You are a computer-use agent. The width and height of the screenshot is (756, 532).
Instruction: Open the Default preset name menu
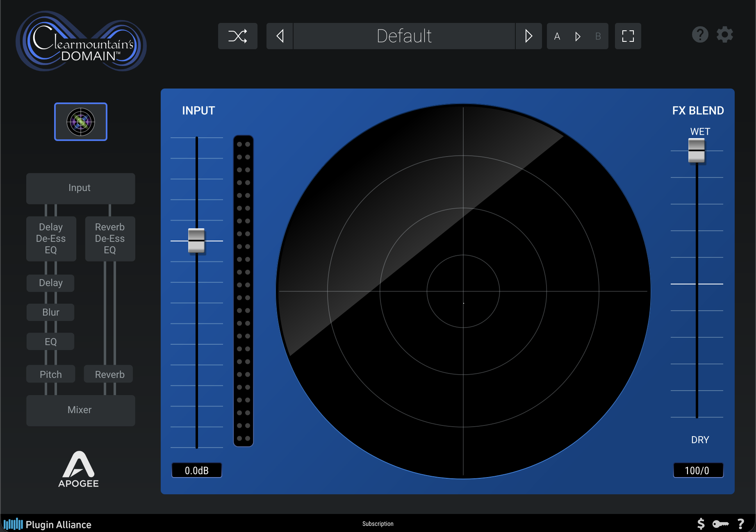(404, 36)
